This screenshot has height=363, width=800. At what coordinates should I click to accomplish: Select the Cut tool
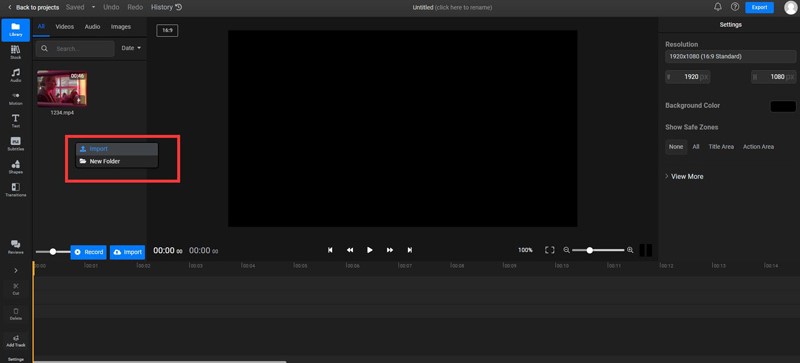pyautogui.click(x=15, y=289)
